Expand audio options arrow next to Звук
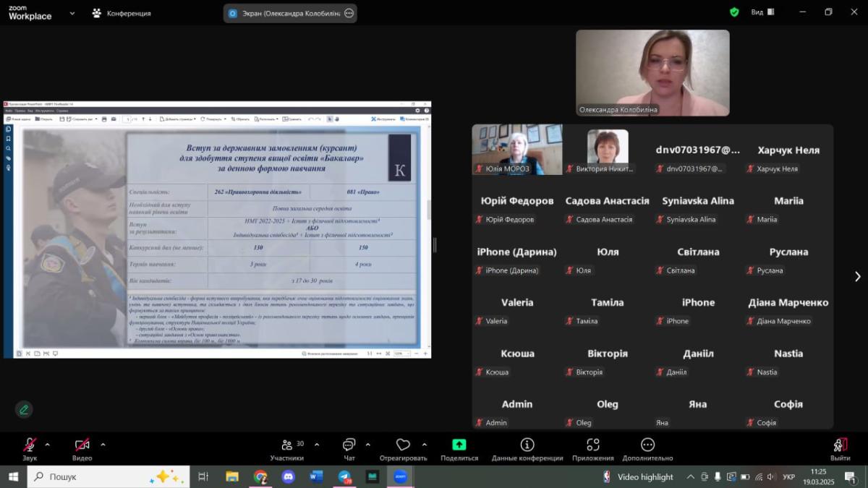868x488 pixels. click(48, 445)
